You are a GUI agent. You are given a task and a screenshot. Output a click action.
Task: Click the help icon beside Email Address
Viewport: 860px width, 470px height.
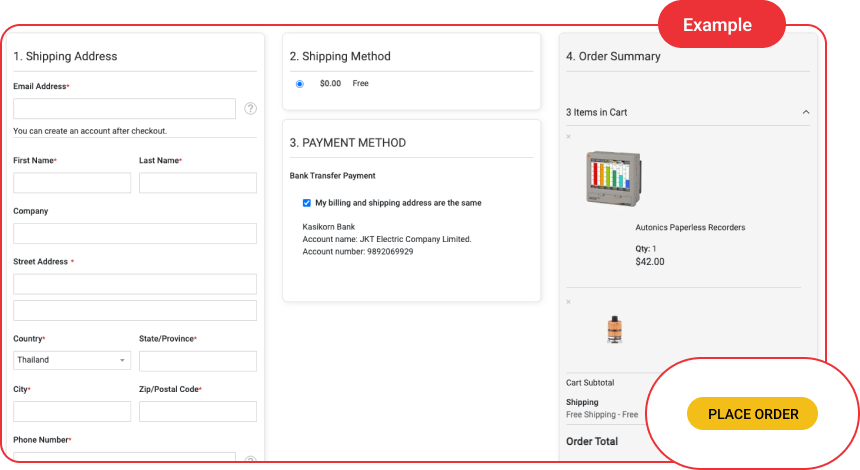click(250, 108)
